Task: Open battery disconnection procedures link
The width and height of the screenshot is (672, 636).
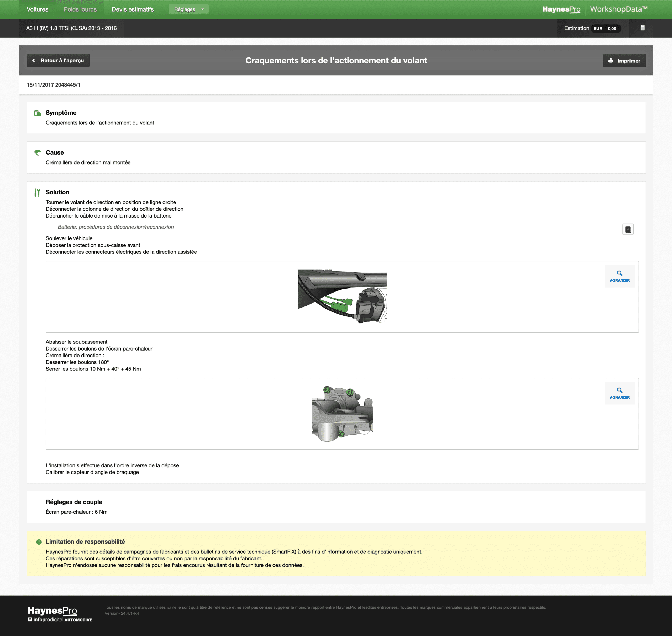Action: coord(116,227)
